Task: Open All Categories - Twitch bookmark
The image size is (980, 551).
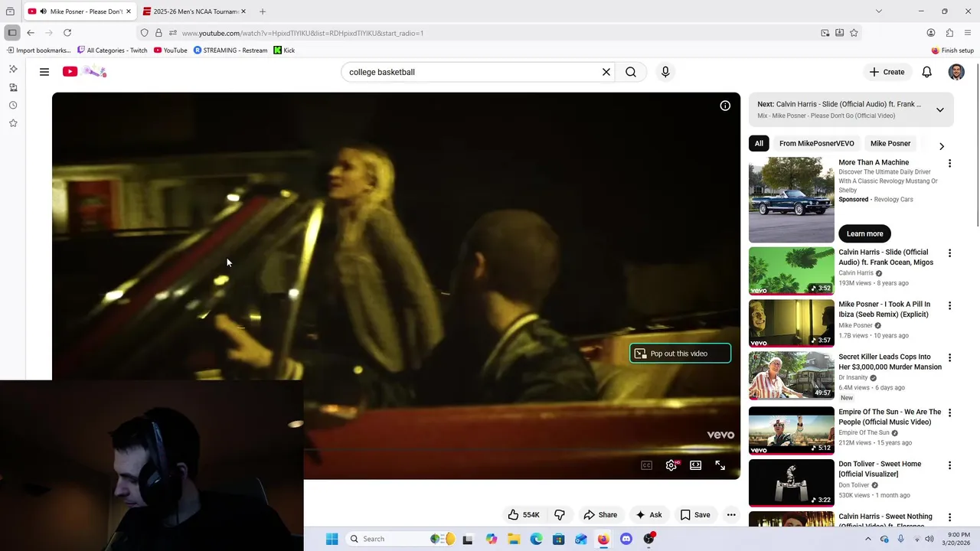Action: (112, 51)
